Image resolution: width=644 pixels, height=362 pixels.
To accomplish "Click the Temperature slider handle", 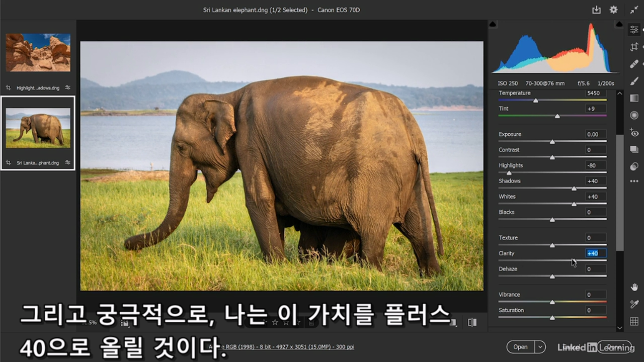I will [x=536, y=101].
